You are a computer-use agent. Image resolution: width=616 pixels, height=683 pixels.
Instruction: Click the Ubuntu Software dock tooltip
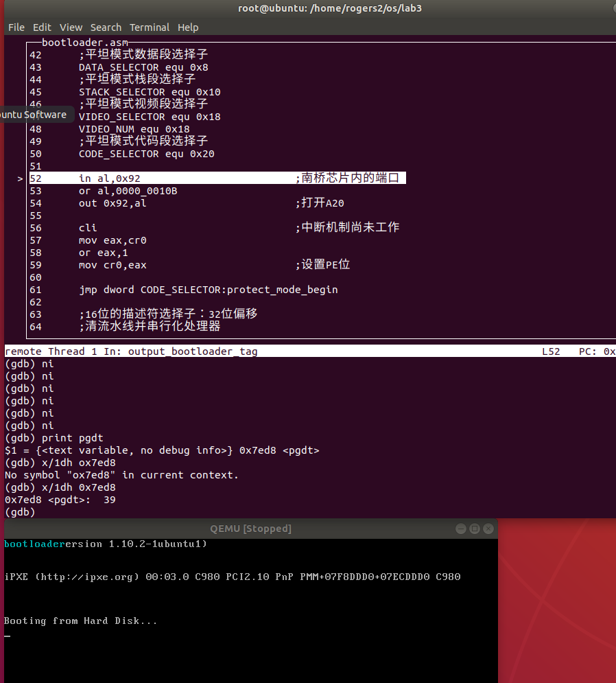(x=33, y=115)
